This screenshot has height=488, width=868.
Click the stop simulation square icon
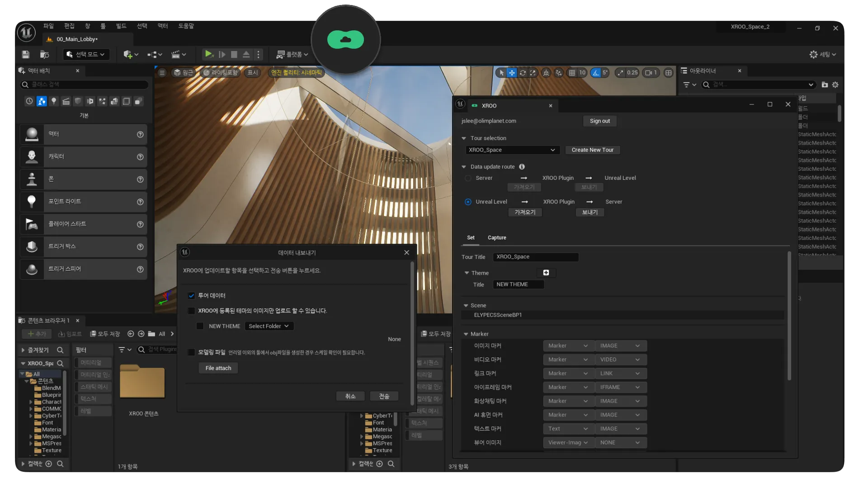click(x=234, y=54)
